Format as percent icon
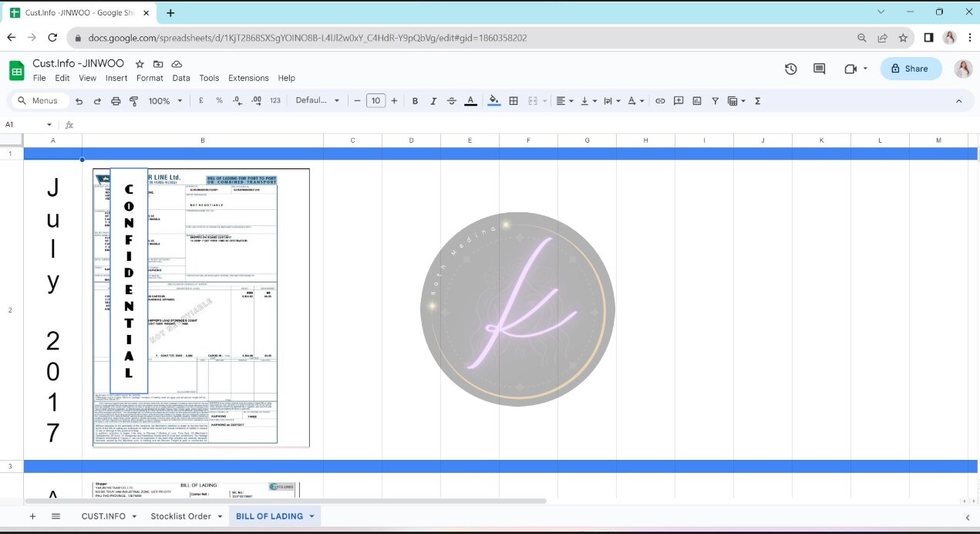 pyautogui.click(x=219, y=101)
